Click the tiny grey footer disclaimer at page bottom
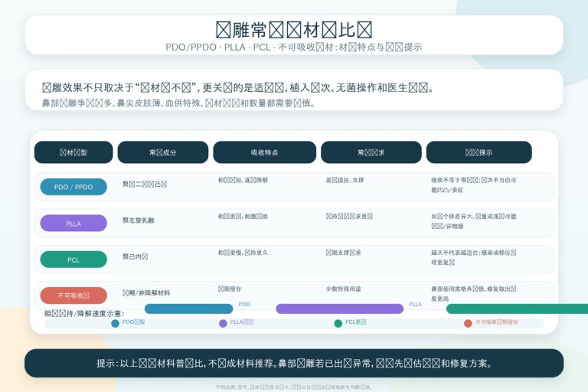The image size is (588, 392). 294,387
